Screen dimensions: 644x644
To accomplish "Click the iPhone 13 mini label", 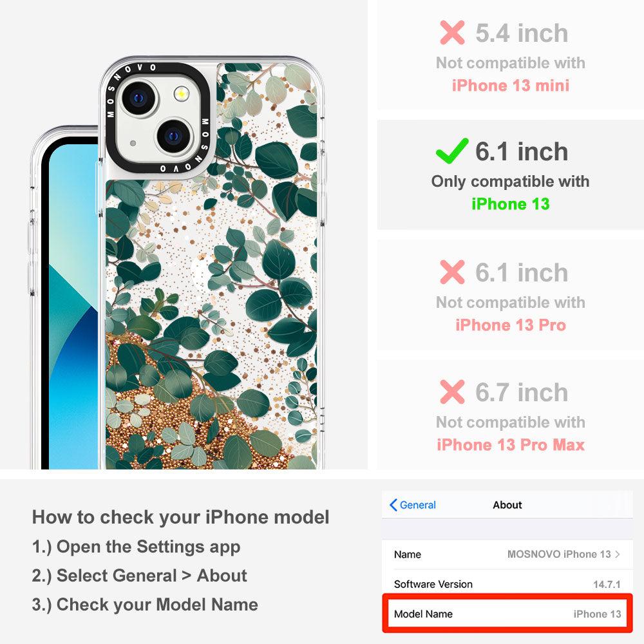I will [x=511, y=86].
